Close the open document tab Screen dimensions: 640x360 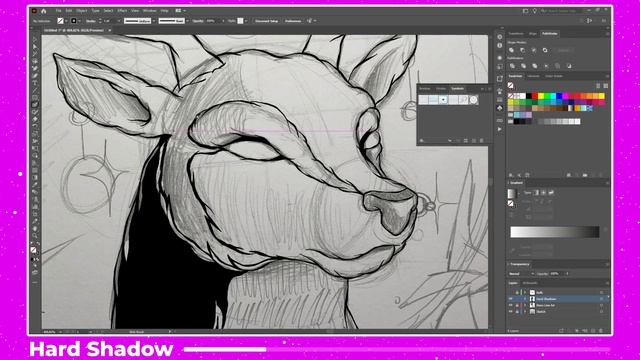(109, 30)
